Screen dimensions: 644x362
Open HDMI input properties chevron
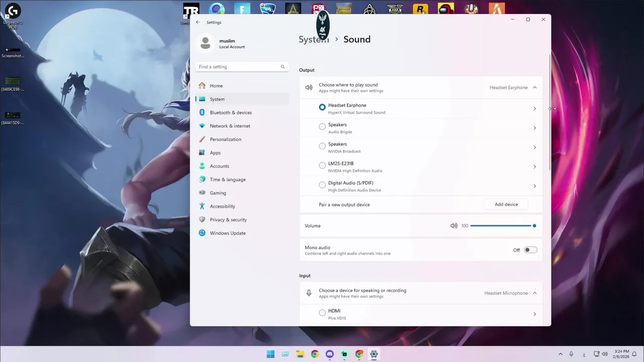tap(535, 314)
